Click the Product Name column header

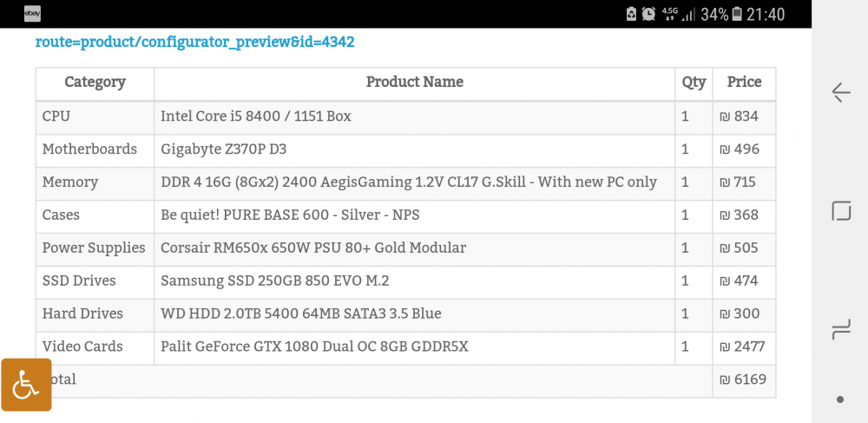pyautogui.click(x=415, y=83)
